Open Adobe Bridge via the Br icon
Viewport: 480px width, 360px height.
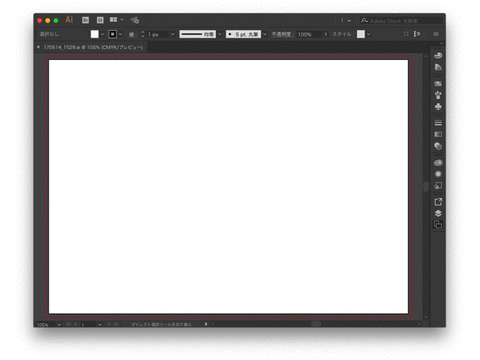tap(85, 20)
